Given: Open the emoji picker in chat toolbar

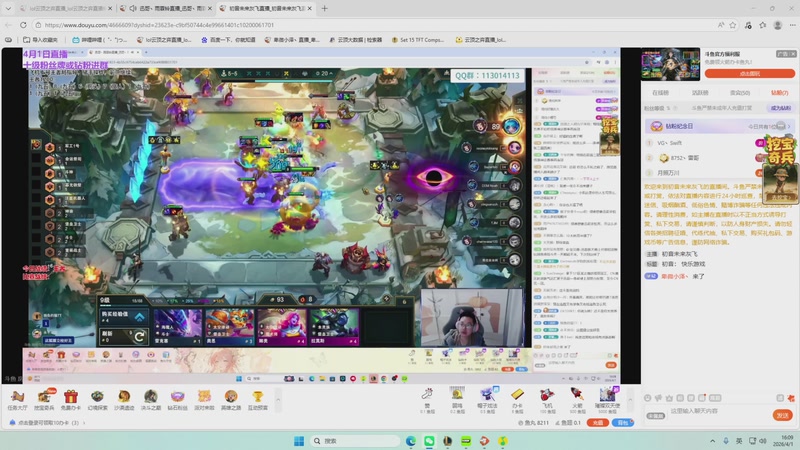Looking at the screenshot, I should click(647, 398).
